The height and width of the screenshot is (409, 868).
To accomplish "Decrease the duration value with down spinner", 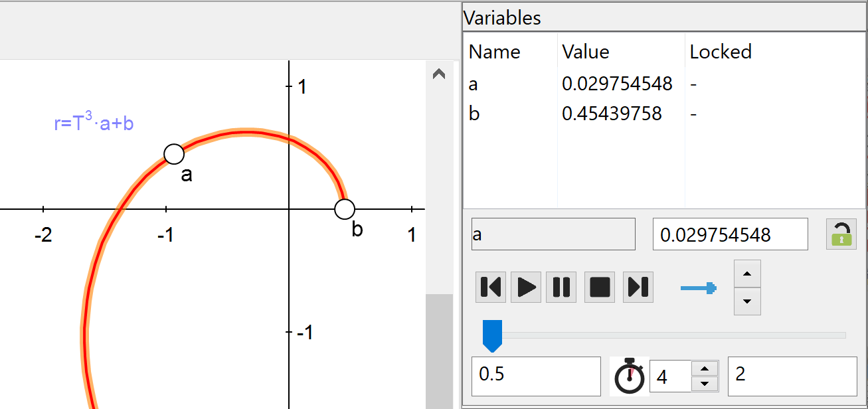I will click(705, 384).
